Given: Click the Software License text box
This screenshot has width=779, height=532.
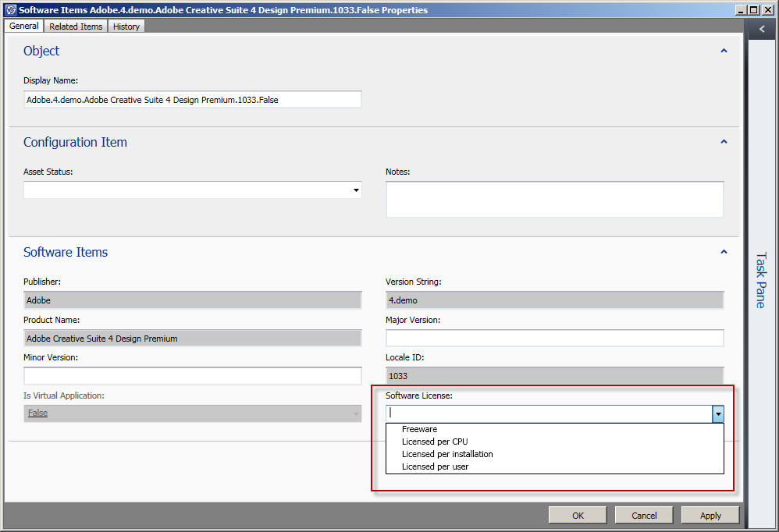Looking at the screenshot, I should tap(549, 413).
